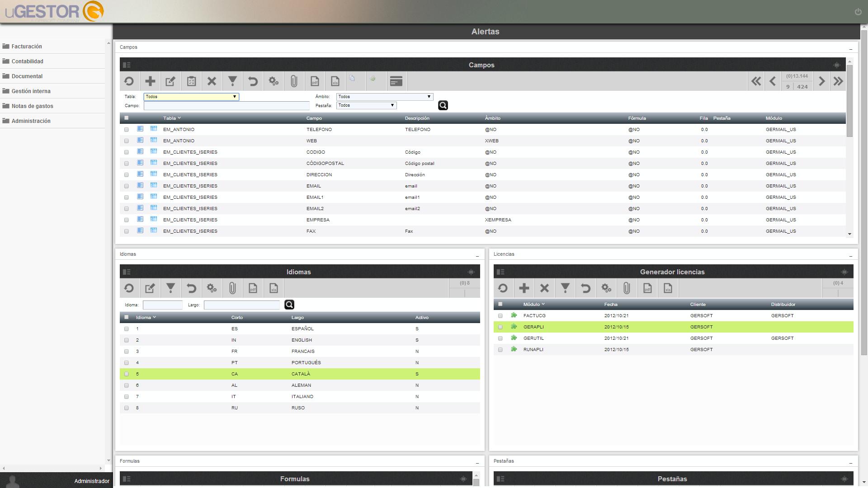This screenshot has width=868, height=488.
Task: Open the filter funnel in Campos toolbar
Action: pyautogui.click(x=232, y=81)
